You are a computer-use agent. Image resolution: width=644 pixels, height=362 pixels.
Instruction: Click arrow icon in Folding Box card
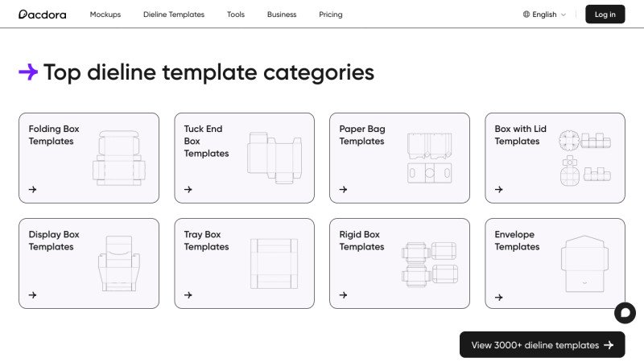(x=33, y=190)
